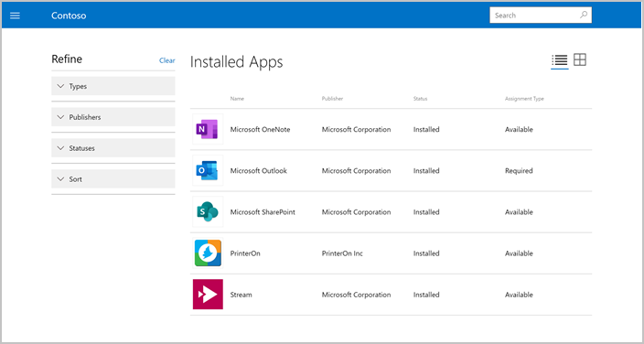Click Microsoft Corporation publisher for Outlook
The width and height of the screenshot is (644, 344).
point(356,170)
